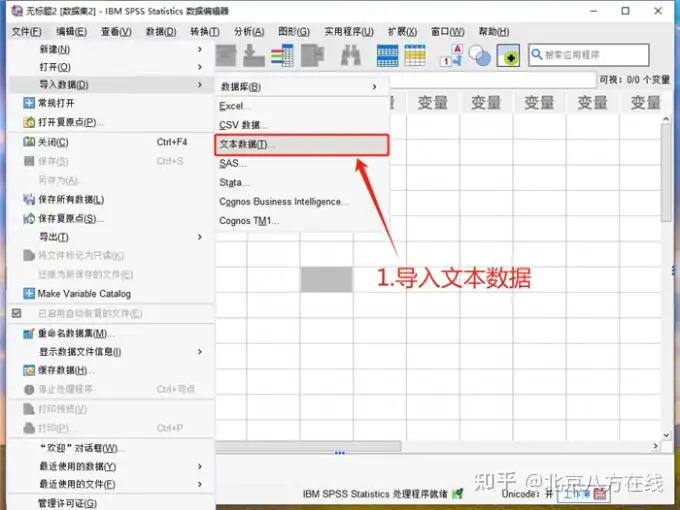Click the icon beside 常规打开
The height and width of the screenshot is (510, 680).
tap(29, 103)
